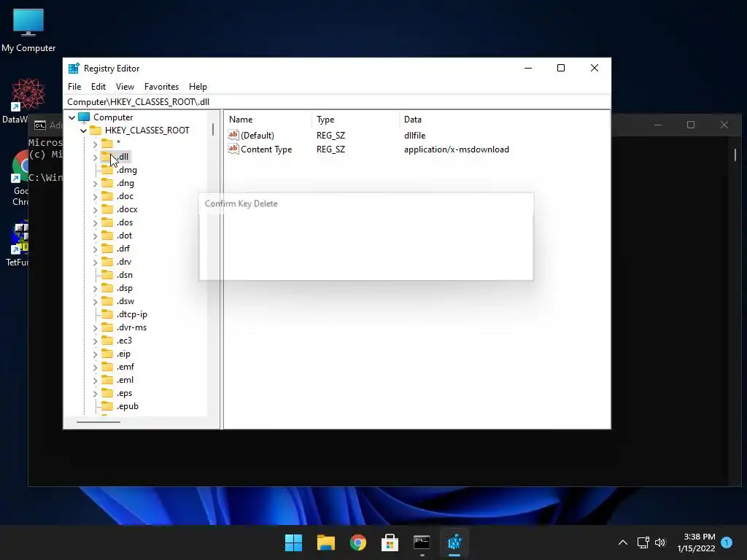
Task: Click the .dmg folder icon
Action: (x=107, y=170)
